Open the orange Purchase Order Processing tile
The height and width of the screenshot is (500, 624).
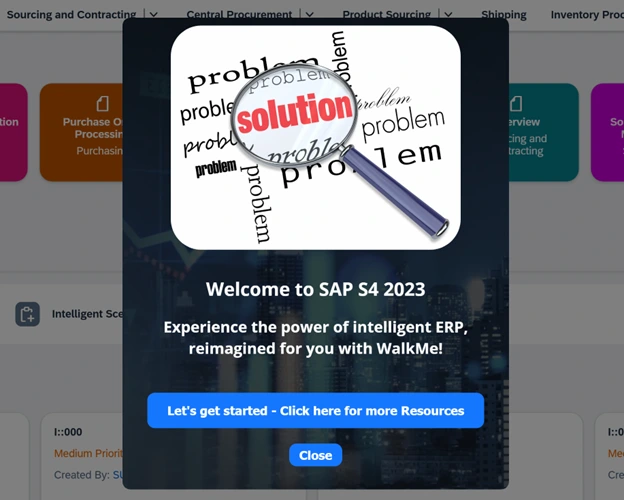[x=82, y=132]
